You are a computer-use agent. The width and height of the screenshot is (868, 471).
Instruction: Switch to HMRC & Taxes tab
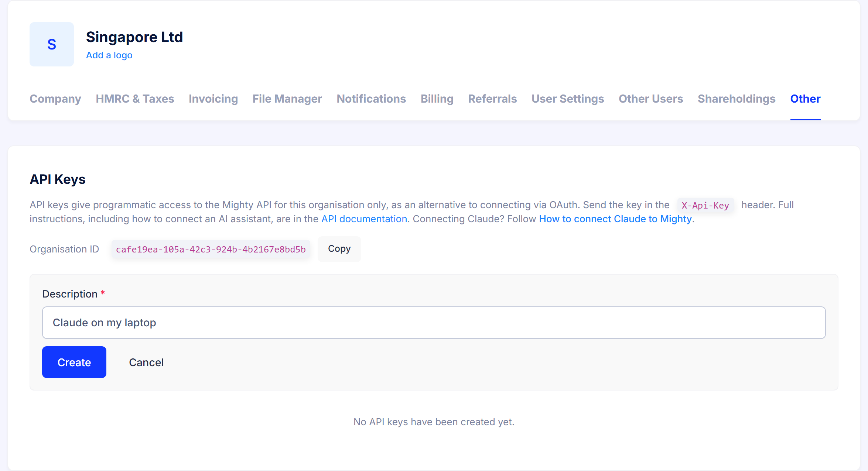tap(135, 99)
